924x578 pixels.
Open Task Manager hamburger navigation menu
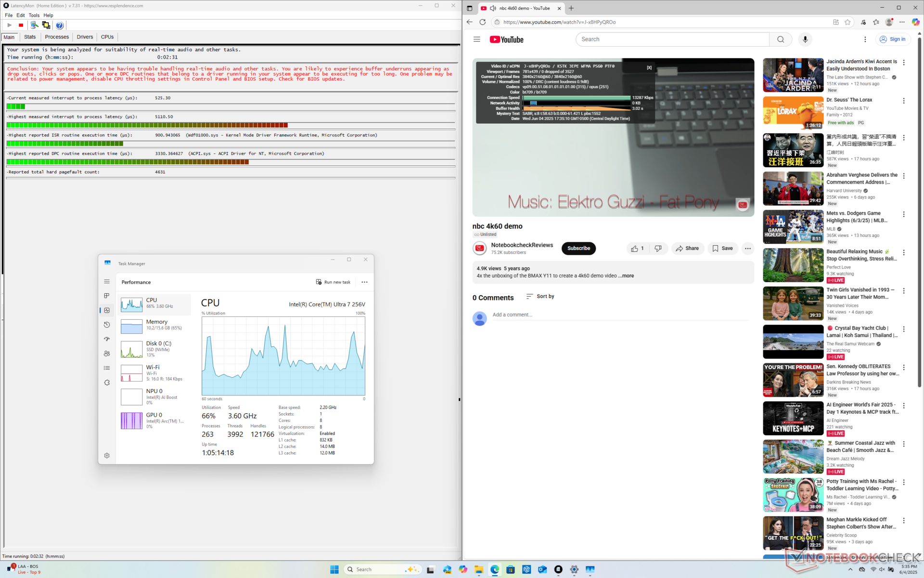107,282
